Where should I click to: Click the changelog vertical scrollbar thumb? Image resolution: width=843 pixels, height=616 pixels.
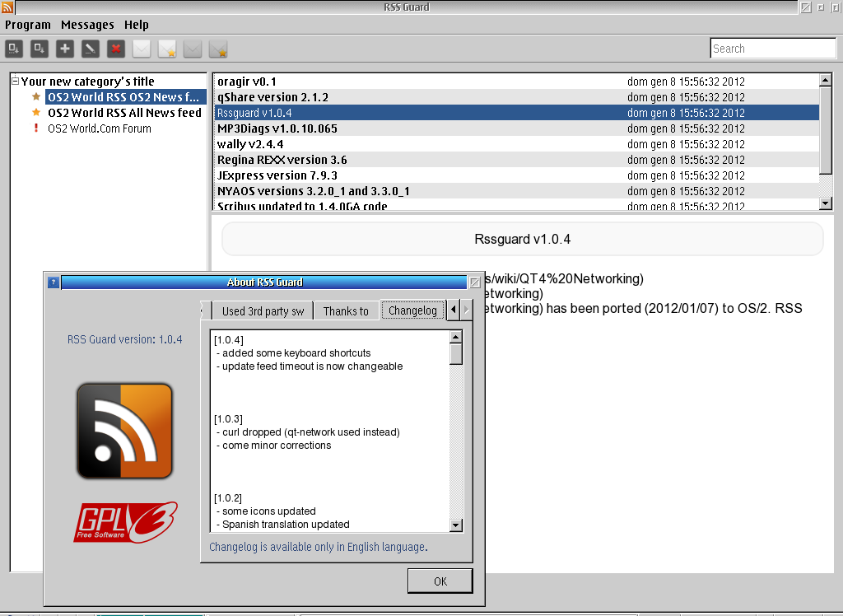(x=456, y=353)
